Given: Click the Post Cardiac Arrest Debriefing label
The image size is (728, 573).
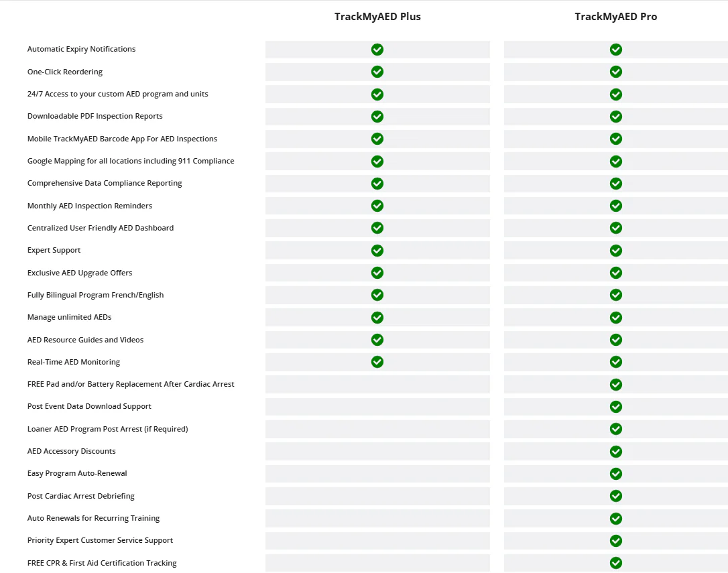Looking at the screenshot, I should pos(81,496).
